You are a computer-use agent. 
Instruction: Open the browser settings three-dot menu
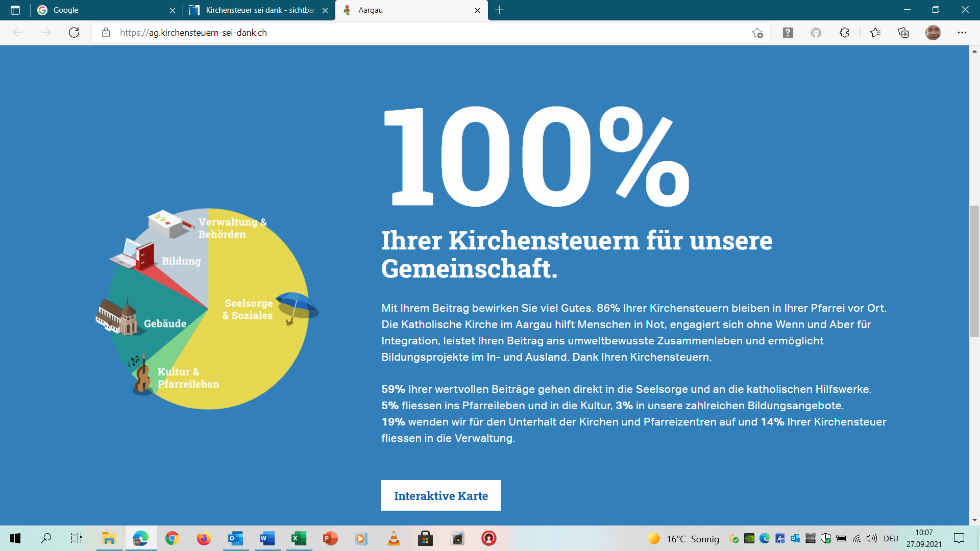[963, 33]
